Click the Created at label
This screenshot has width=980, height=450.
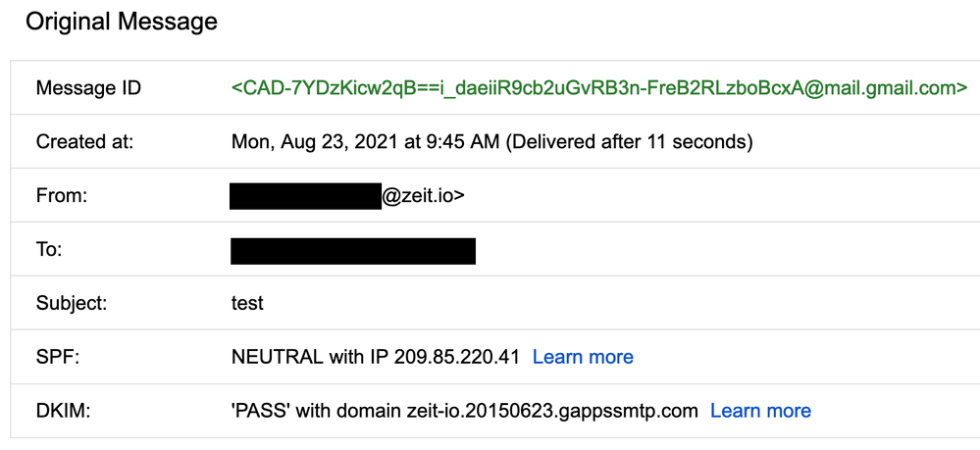[x=84, y=142]
